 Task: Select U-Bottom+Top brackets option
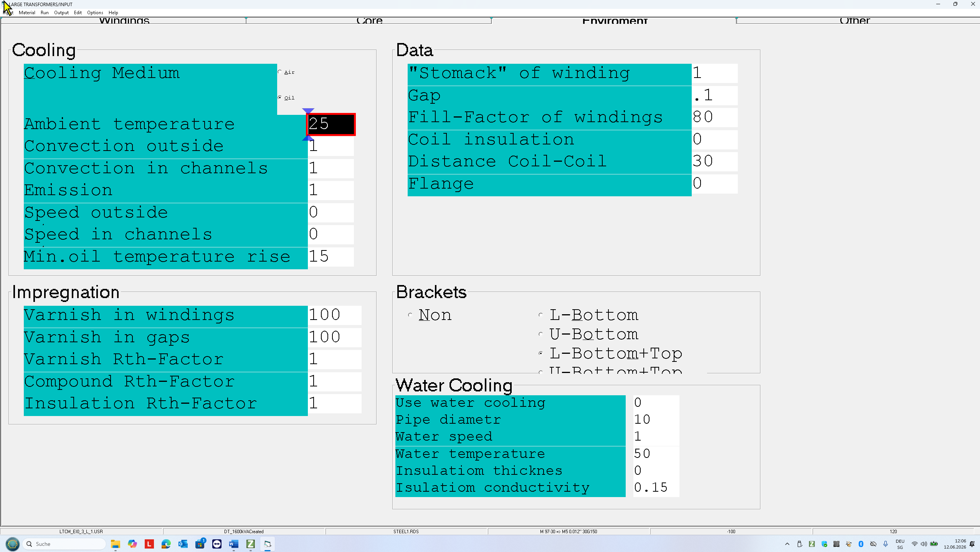[610, 370]
